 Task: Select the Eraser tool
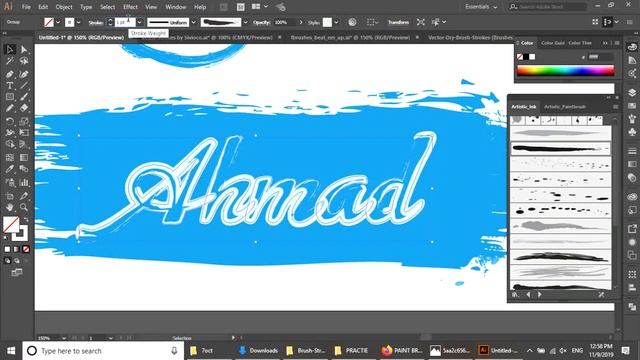(24, 108)
